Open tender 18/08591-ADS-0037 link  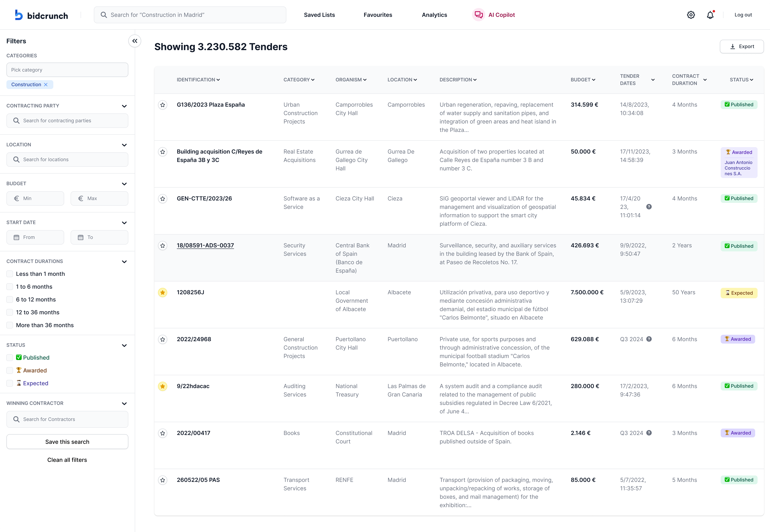205,245
